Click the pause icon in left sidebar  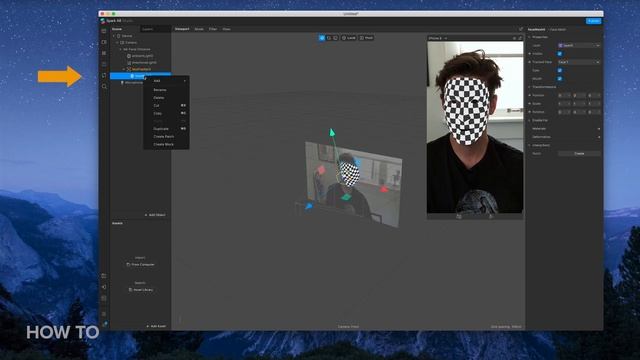pos(104,53)
